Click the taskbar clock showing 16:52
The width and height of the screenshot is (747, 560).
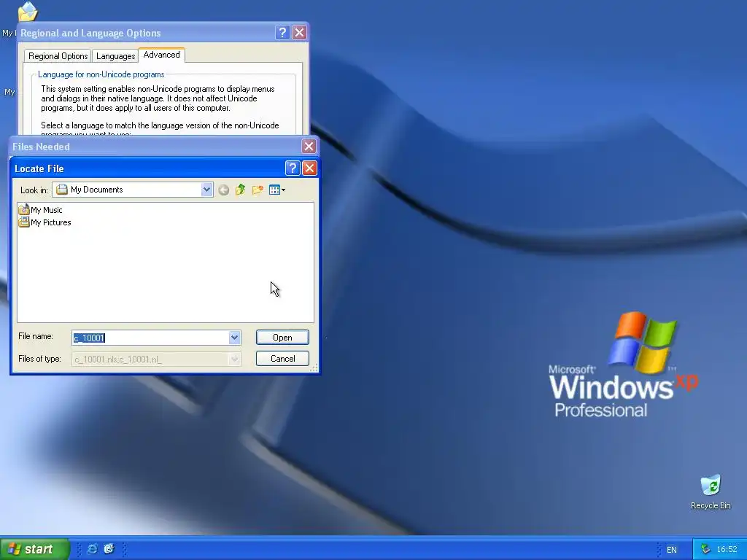727,550
